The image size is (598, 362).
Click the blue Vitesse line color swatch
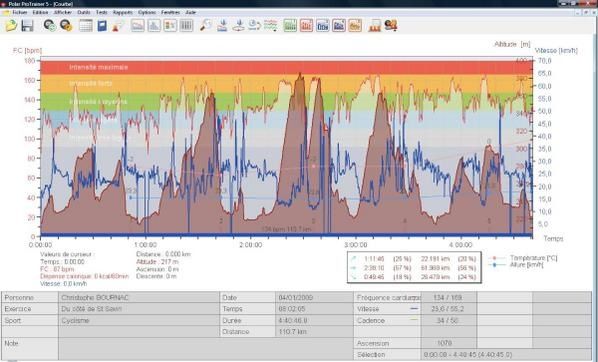[x=414, y=309]
